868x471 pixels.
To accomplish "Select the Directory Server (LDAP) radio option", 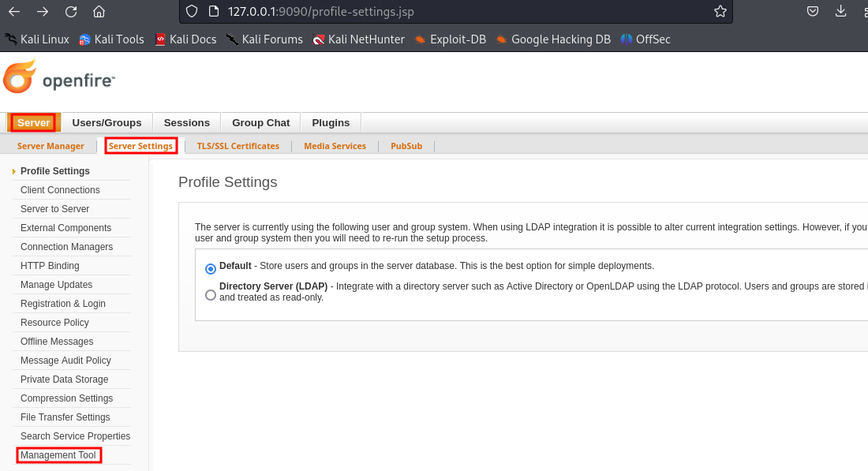I will click(x=211, y=295).
